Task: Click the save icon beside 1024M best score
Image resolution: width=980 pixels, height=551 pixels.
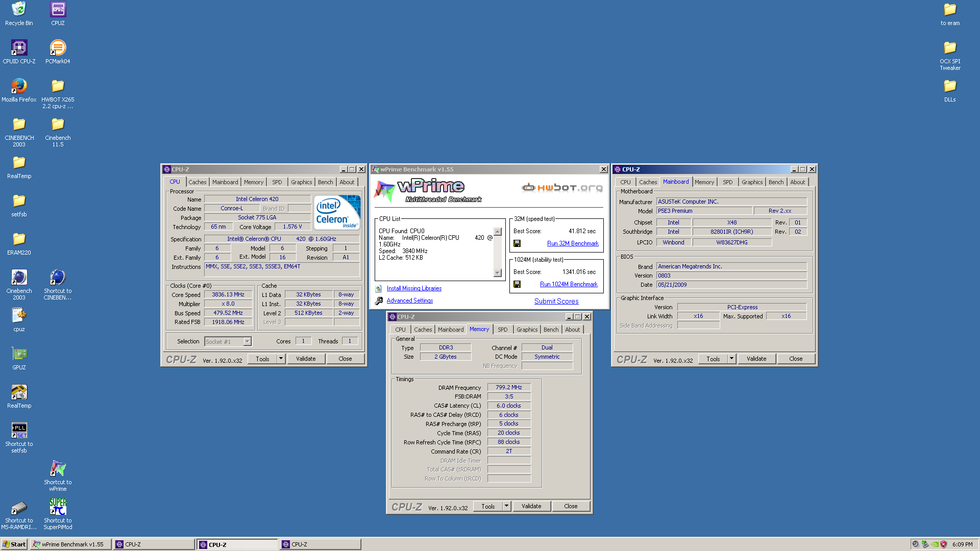Action: 517,284
